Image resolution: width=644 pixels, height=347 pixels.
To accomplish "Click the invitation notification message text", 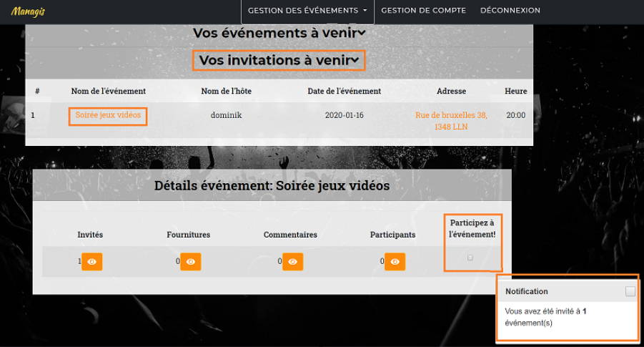I will pos(548,317).
